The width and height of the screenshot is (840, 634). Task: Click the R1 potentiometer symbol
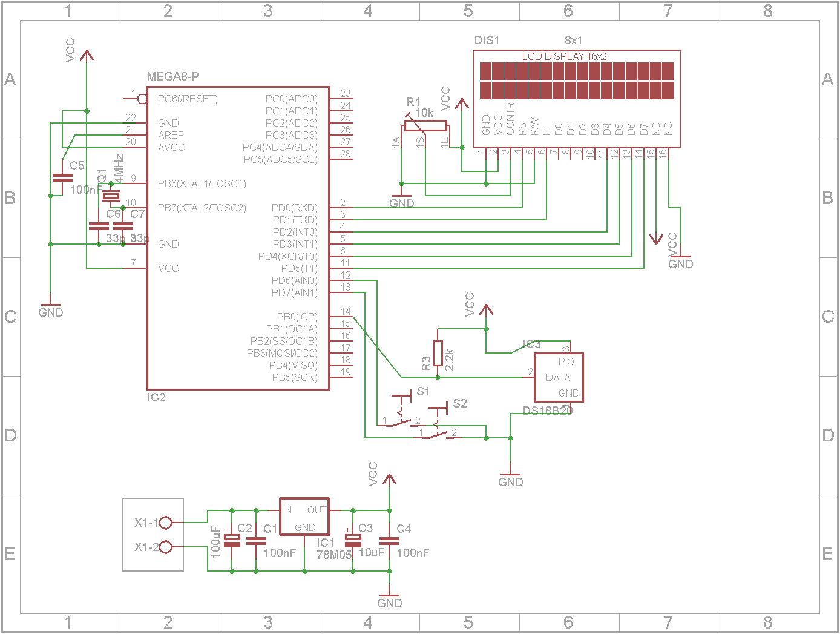pyautogui.click(x=425, y=125)
